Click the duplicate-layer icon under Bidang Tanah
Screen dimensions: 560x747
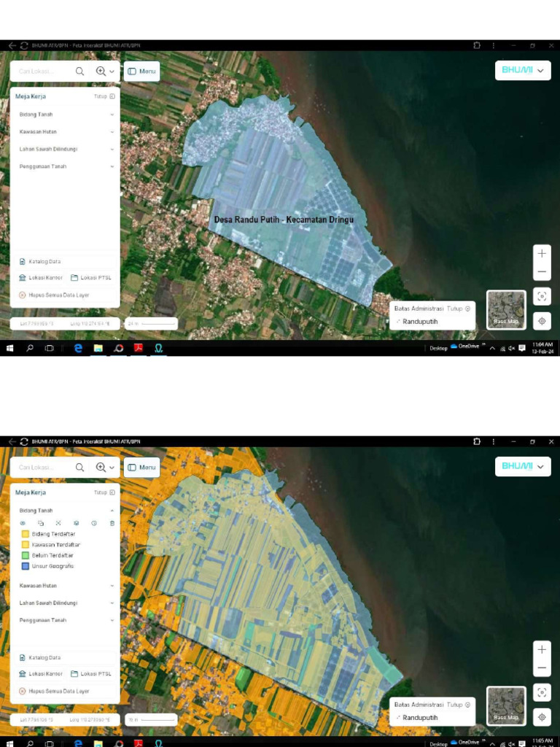pos(41,523)
